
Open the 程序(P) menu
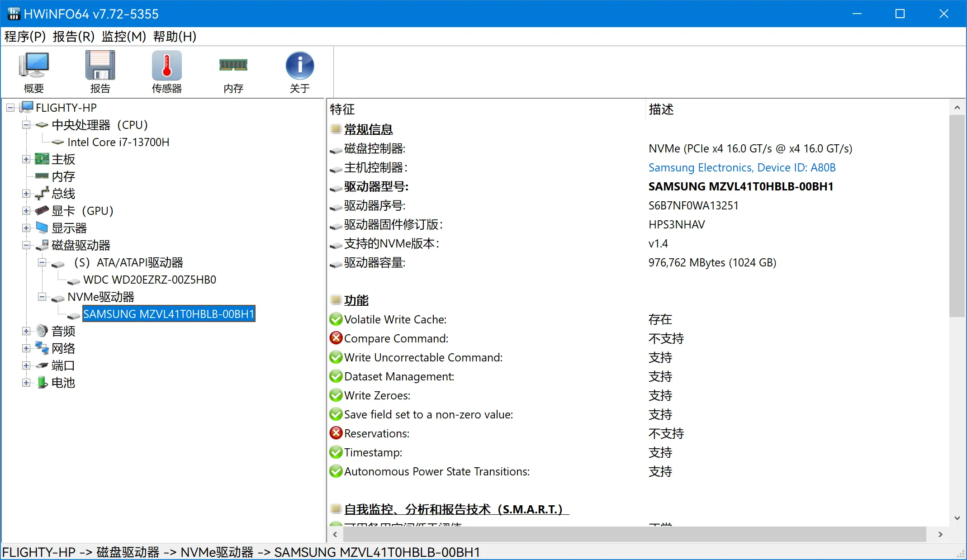coord(25,36)
